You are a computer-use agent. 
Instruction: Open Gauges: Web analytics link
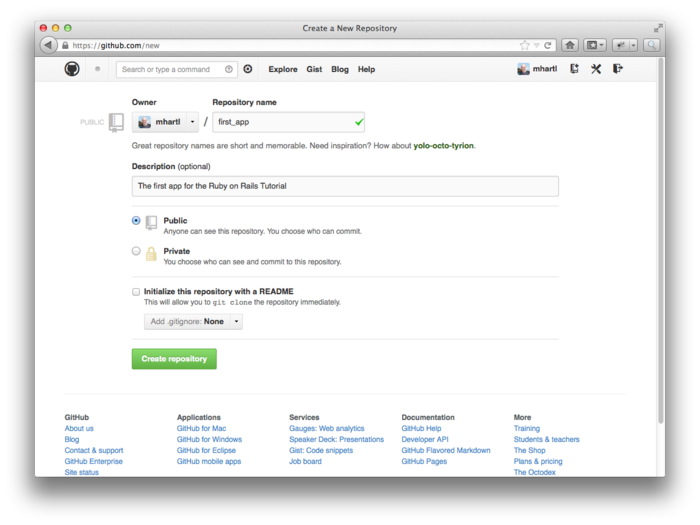pyautogui.click(x=327, y=429)
